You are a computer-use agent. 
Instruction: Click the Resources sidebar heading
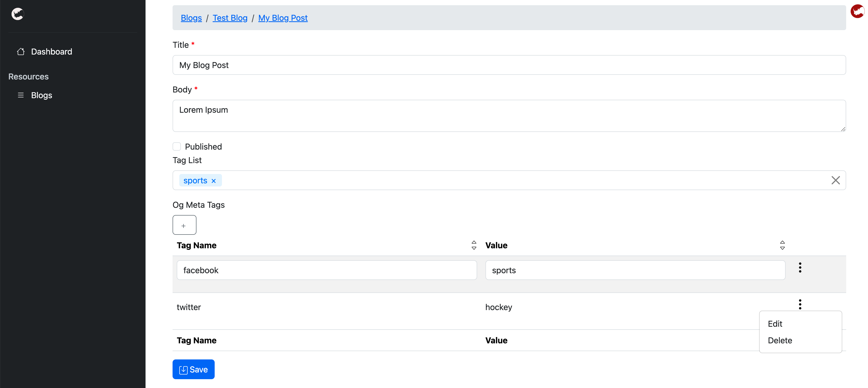[x=28, y=76]
